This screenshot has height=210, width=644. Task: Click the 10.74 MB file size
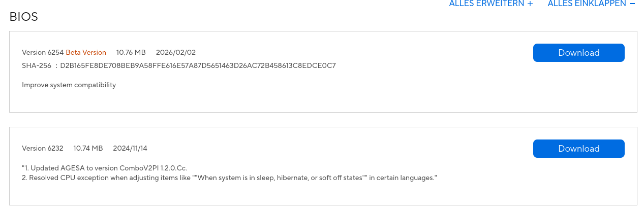point(88,148)
